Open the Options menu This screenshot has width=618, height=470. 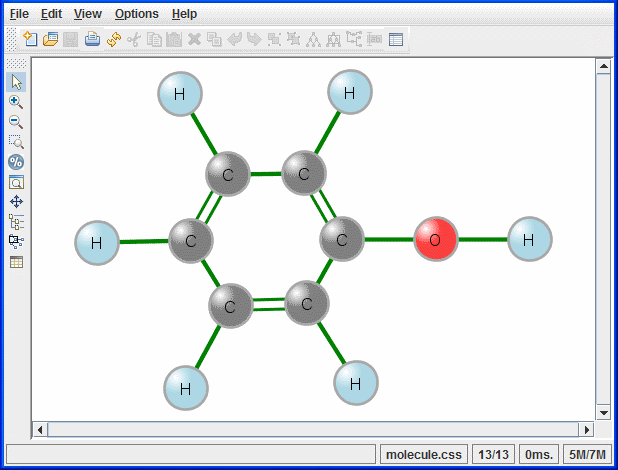coord(136,14)
